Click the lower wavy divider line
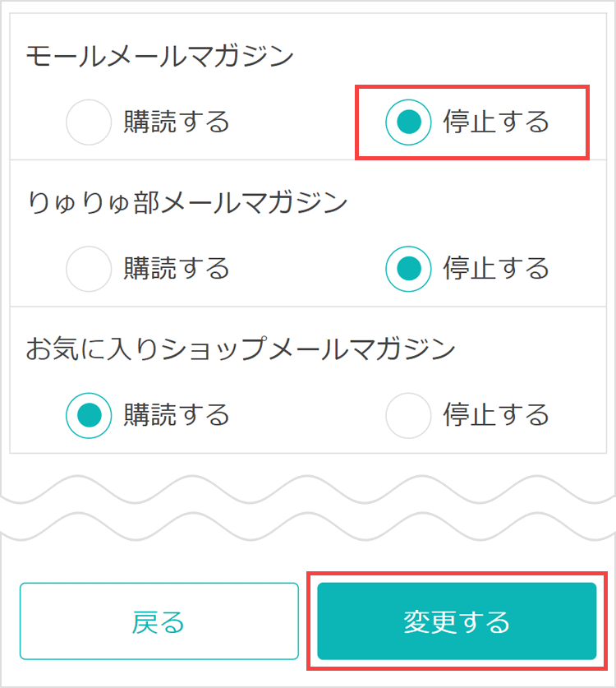This screenshot has height=688, width=616. 308,526
